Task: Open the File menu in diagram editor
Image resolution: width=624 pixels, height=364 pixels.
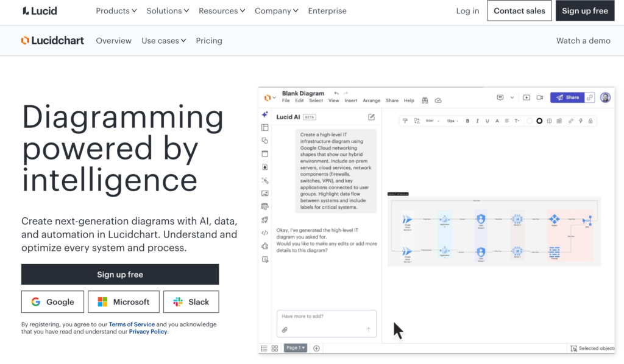Action: tap(286, 100)
